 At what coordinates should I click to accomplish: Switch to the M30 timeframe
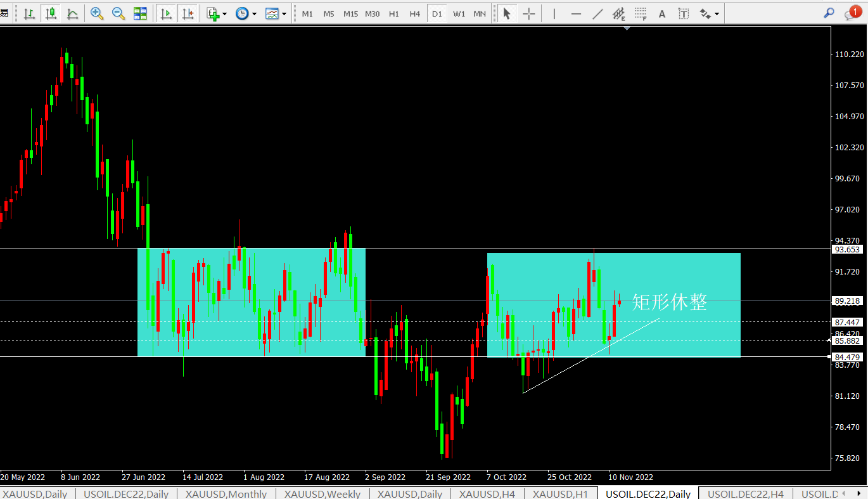pos(373,13)
